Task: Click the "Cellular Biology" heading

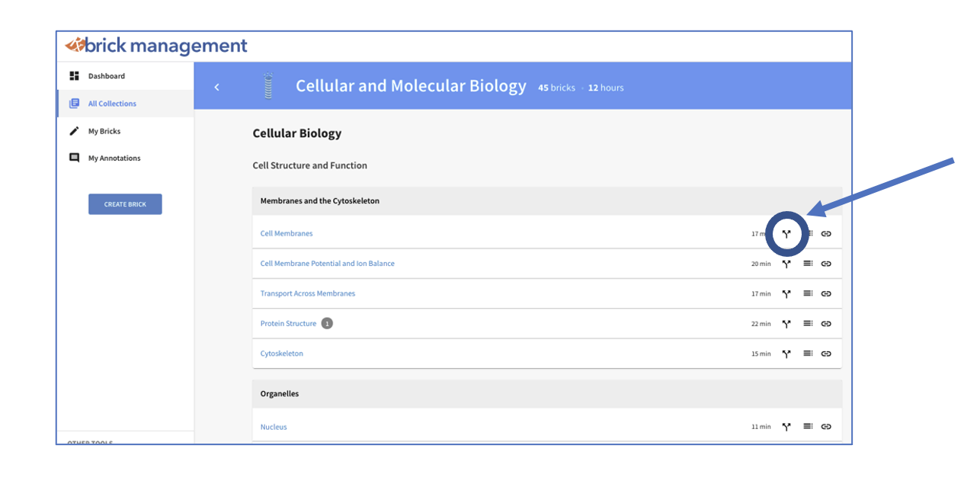Action: coord(297,133)
